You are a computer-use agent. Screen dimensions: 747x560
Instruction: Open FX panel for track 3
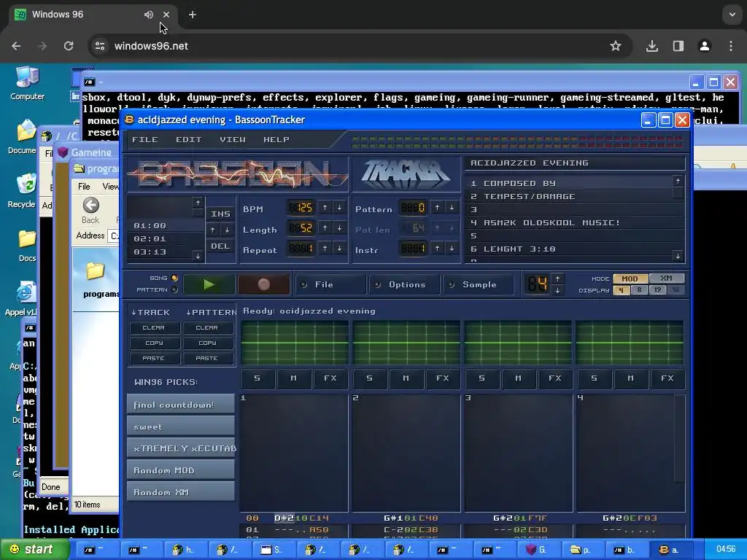555,378
